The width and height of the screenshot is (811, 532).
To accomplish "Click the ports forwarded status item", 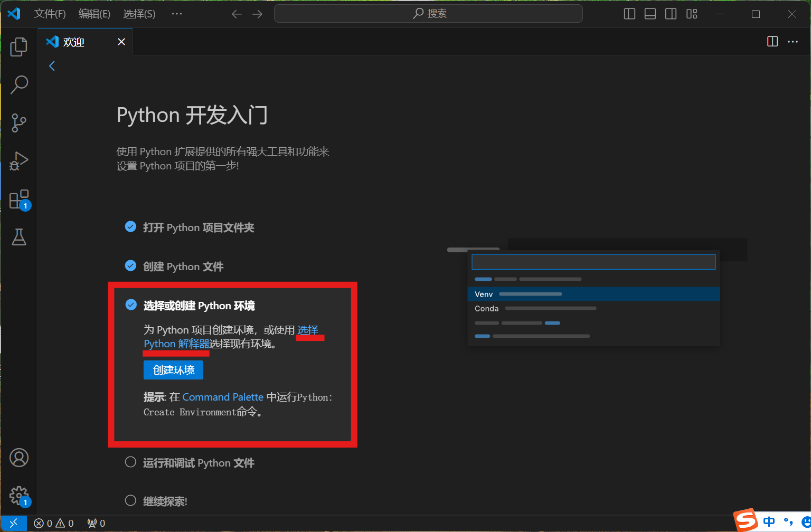I will 96,523.
